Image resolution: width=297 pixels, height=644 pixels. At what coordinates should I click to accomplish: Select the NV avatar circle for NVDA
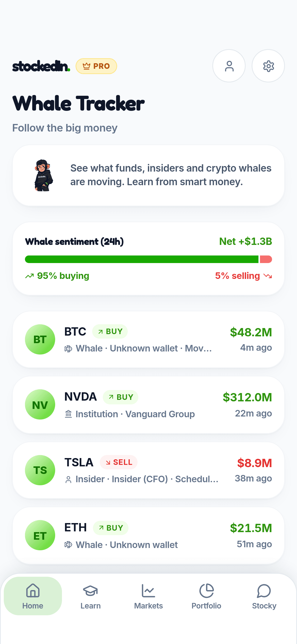click(x=40, y=404)
